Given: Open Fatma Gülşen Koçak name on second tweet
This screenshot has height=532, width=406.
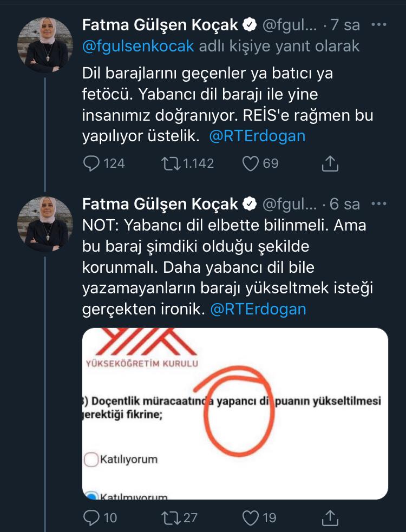Looking at the screenshot, I should click(160, 203).
